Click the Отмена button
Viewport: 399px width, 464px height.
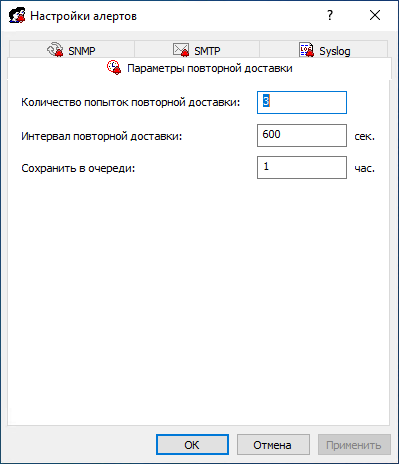(273, 445)
